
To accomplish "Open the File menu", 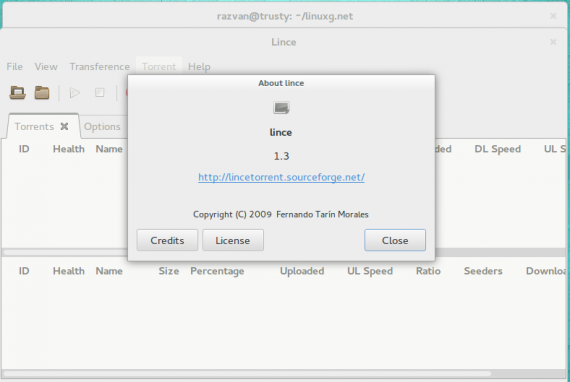I will click(x=15, y=67).
